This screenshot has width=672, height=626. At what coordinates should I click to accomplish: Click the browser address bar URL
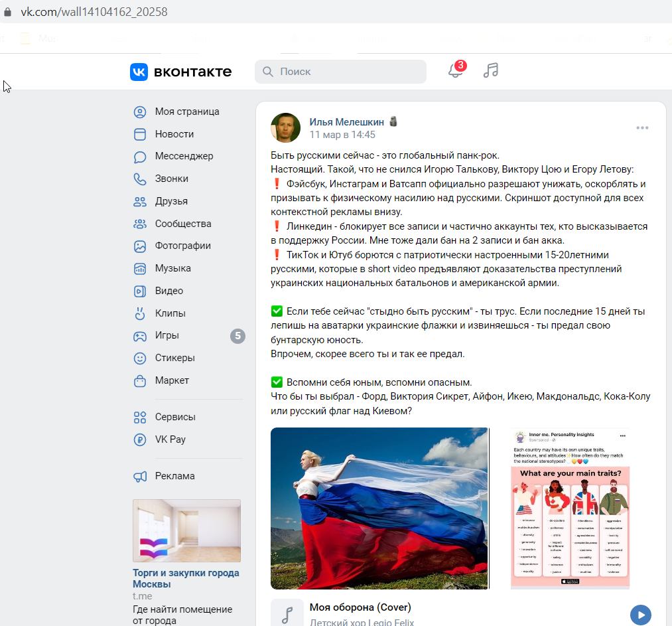pyautogui.click(x=94, y=12)
